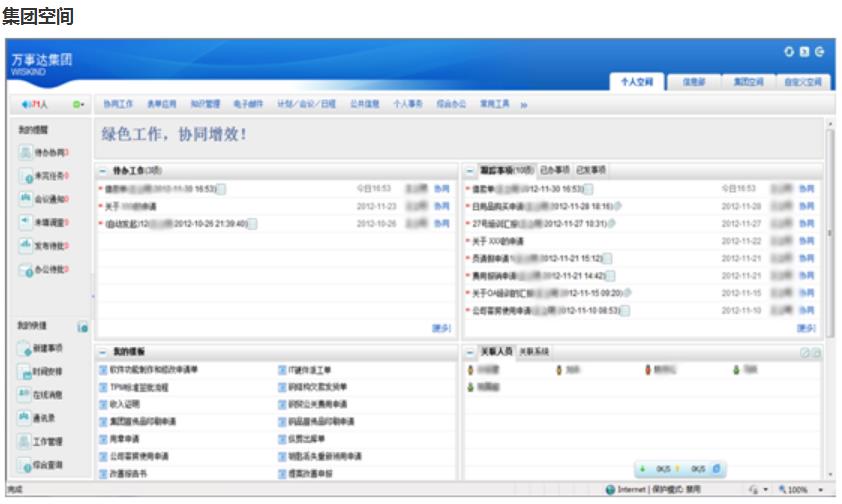Collapse the 我的模板 panel

click(103, 352)
